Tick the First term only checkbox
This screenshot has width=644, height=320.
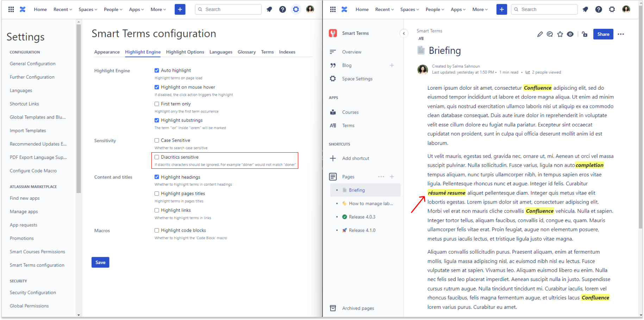[157, 104]
